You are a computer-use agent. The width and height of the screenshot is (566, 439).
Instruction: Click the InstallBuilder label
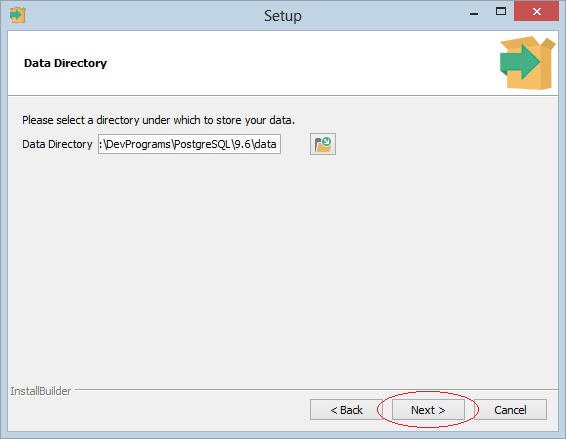pyautogui.click(x=41, y=391)
